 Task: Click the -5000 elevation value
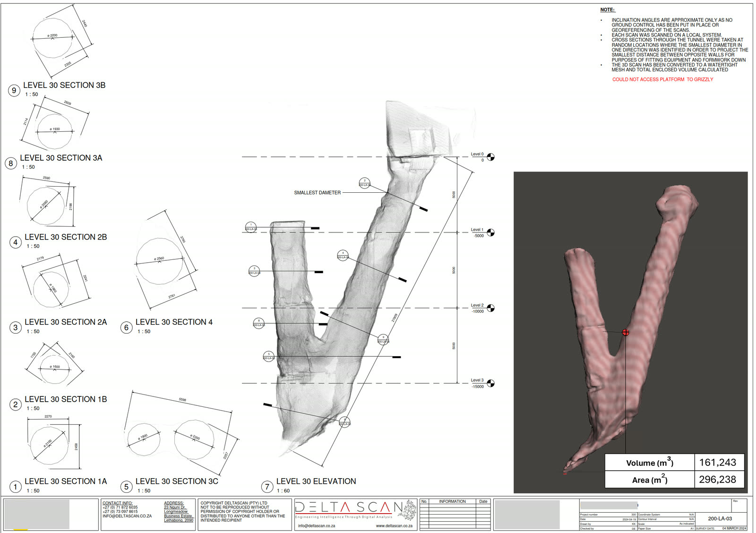tap(479, 236)
